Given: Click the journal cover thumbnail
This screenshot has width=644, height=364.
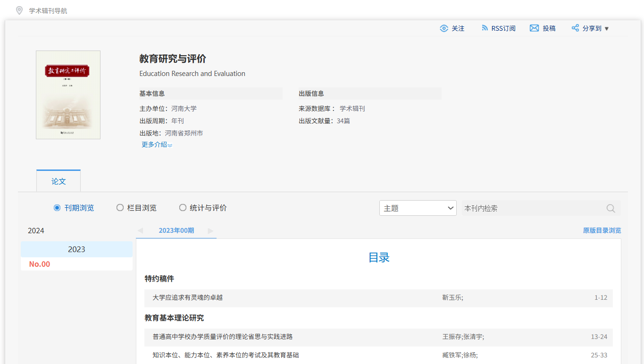Looking at the screenshot, I should tap(68, 95).
